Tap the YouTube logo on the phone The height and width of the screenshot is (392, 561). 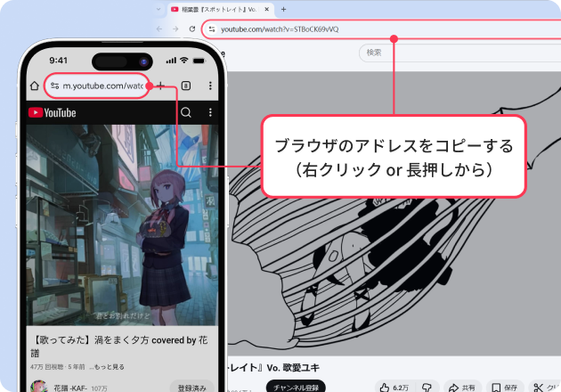coord(52,112)
